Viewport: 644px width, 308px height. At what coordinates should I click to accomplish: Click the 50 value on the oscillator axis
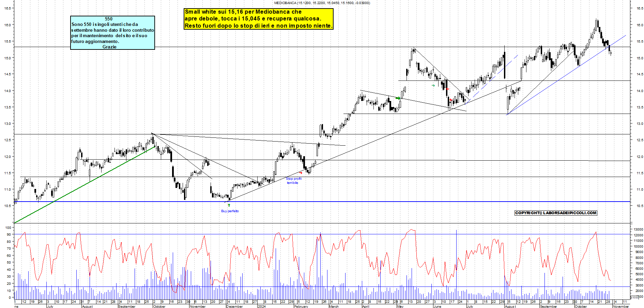[9, 263]
